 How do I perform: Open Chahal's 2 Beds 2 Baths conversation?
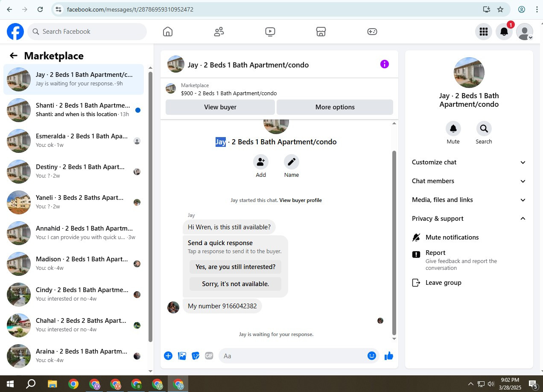pos(74,325)
